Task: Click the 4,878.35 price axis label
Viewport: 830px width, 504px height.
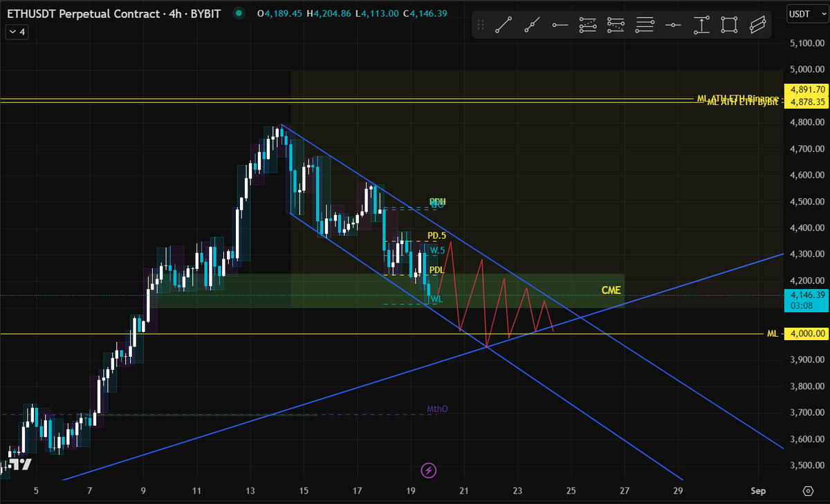Action: pos(807,102)
